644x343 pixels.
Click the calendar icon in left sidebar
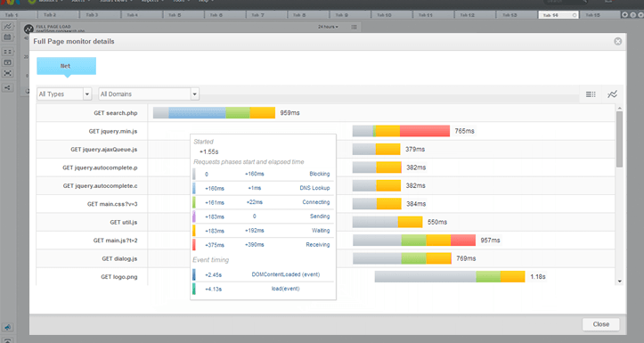[7, 37]
